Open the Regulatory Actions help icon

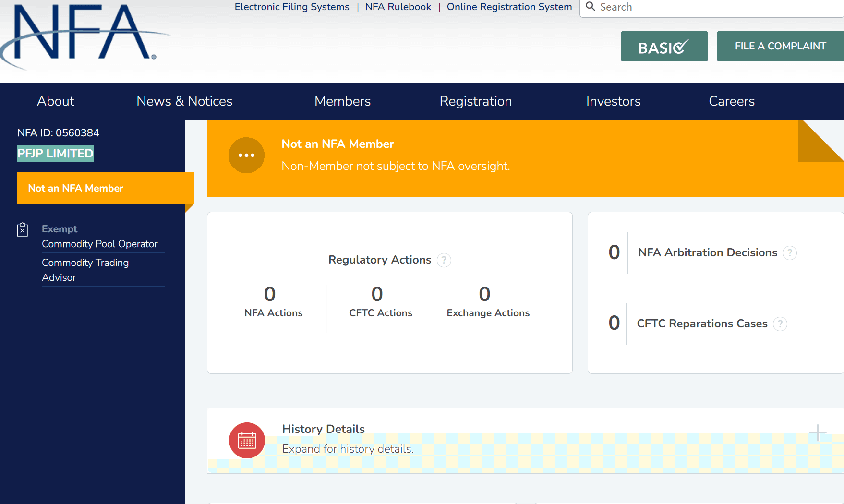coord(444,260)
